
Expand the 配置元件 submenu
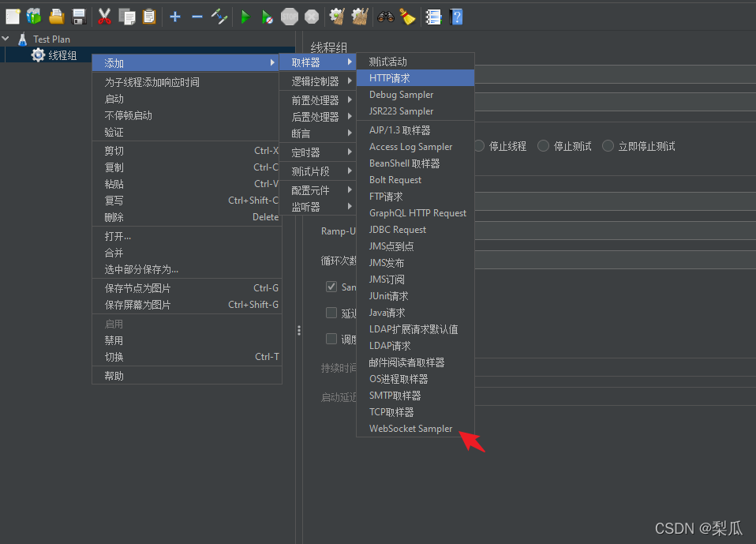tap(317, 190)
